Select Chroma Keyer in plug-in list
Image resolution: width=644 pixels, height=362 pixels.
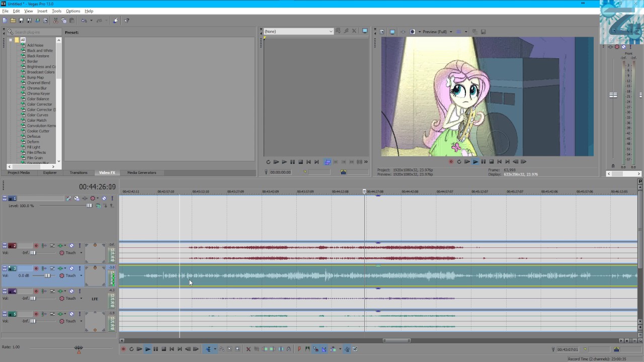[x=38, y=94]
